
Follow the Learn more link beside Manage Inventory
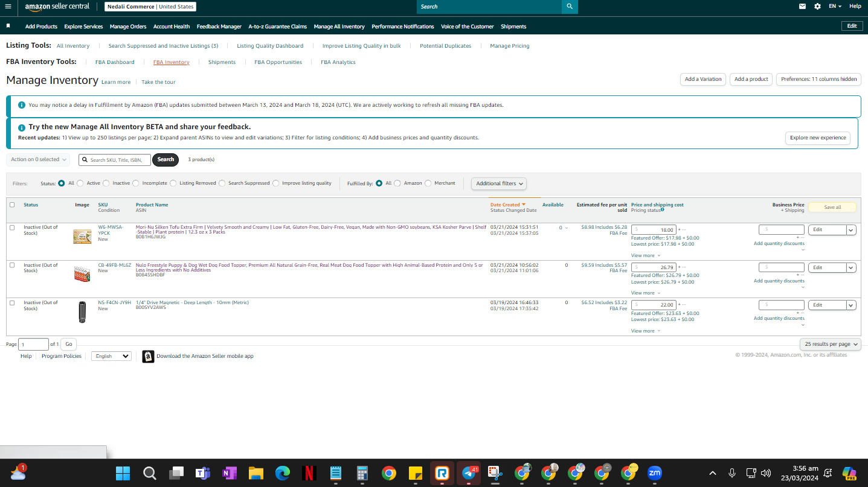(116, 82)
